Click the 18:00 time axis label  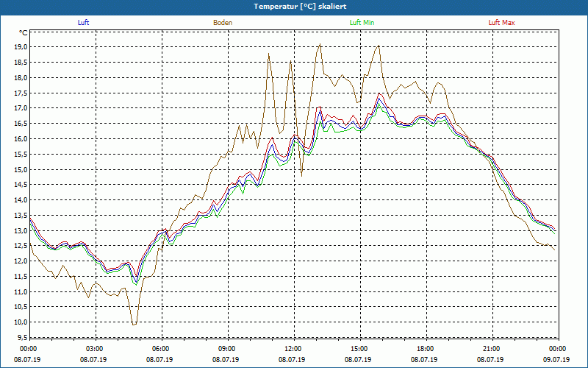[424, 349]
